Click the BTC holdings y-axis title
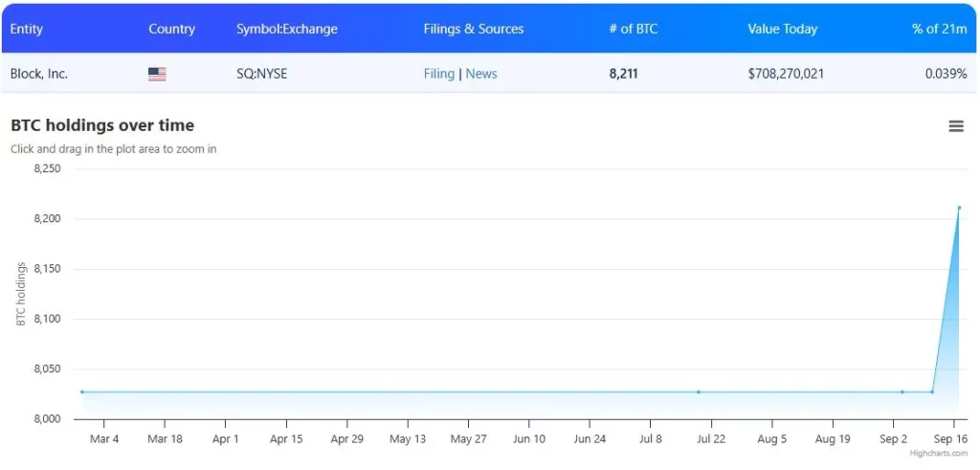The width and height of the screenshot is (980, 470). tap(21, 294)
